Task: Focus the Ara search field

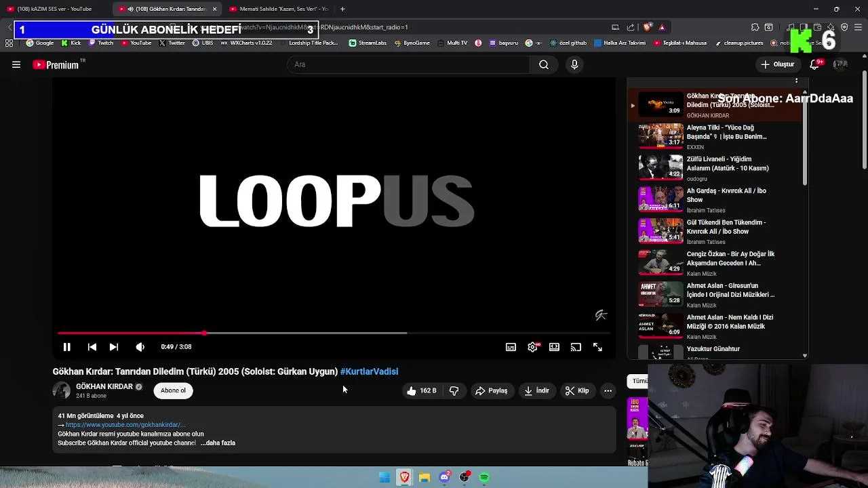Action: pyautogui.click(x=408, y=64)
